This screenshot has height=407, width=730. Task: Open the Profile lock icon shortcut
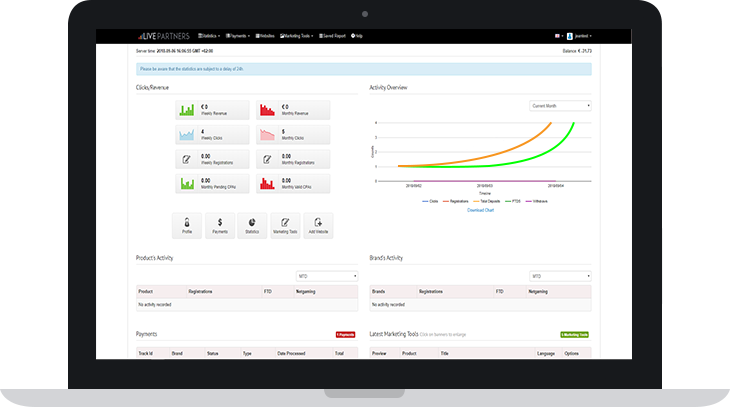[x=187, y=225]
